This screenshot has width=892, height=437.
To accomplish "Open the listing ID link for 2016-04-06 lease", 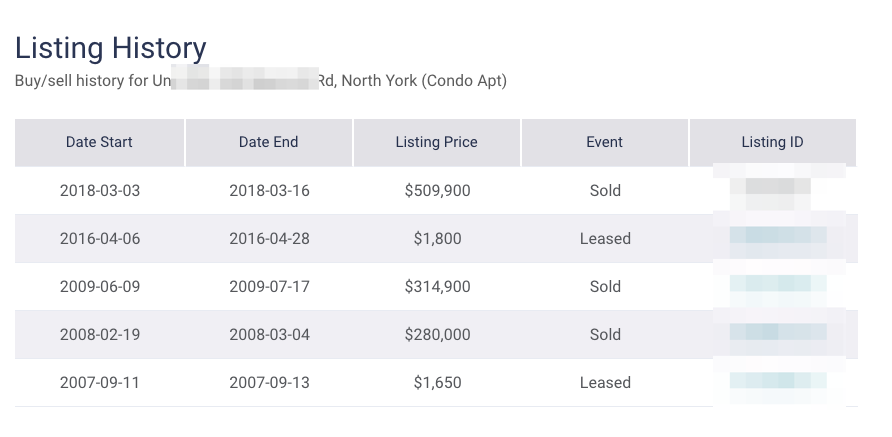I will [x=778, y=235].
